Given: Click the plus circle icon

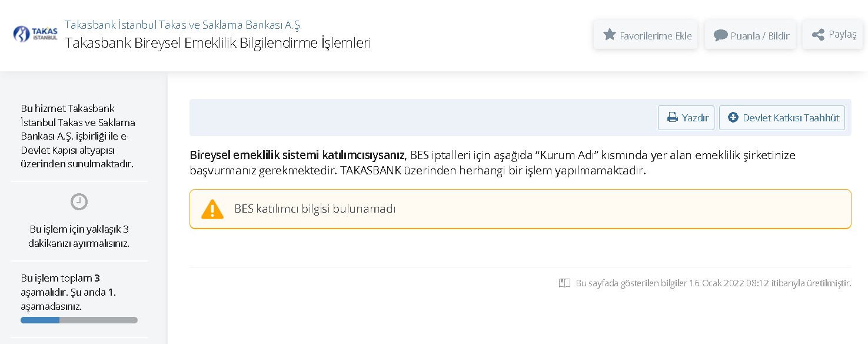Looking at the screenshot, I should 733,118.
